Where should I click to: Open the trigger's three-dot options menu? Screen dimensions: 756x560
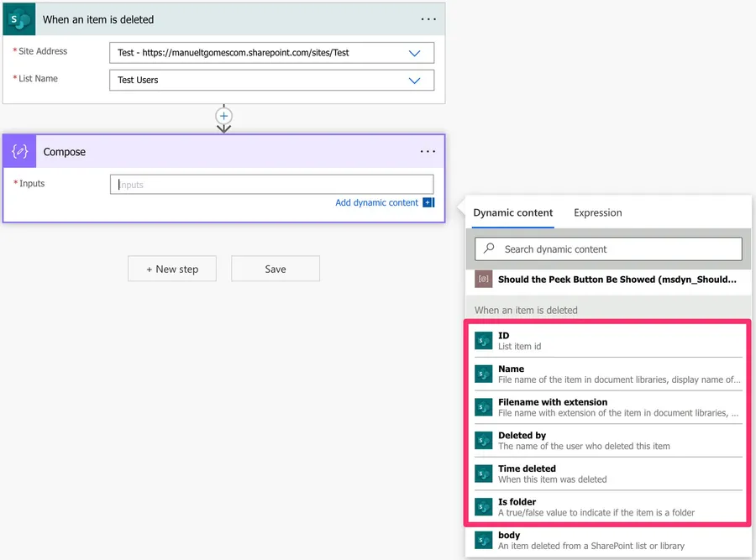tap(428, 19)
